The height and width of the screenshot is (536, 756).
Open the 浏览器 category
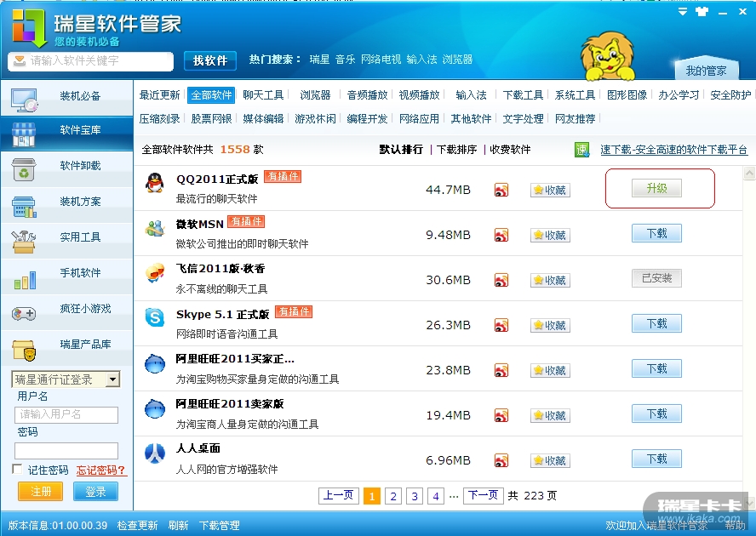[315, 95]
